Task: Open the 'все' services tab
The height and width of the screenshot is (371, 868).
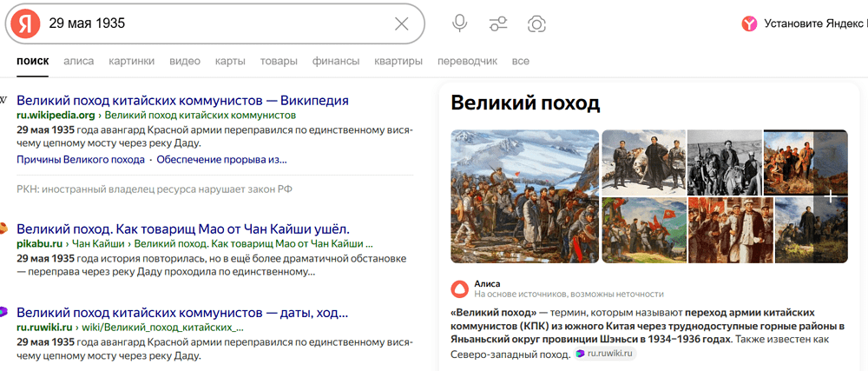Action: [520, 61]
